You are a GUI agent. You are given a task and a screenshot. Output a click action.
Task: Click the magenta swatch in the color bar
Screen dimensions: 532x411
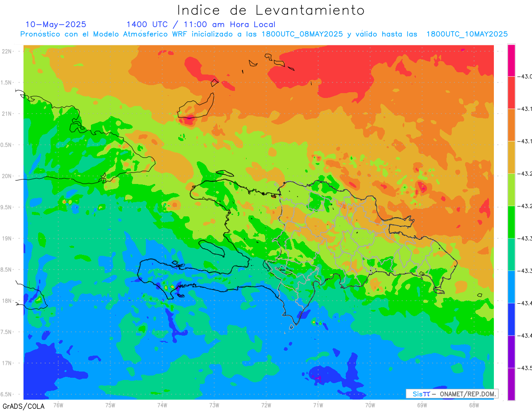[511, 60]
